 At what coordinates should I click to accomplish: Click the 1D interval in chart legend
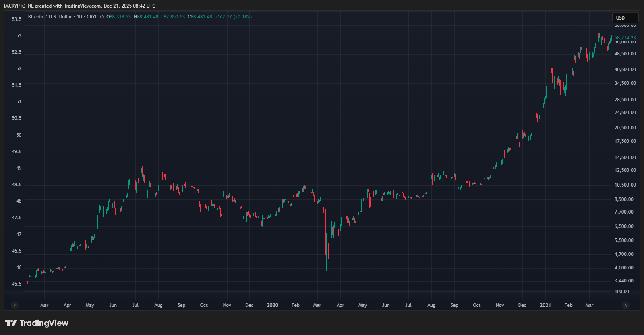(x=79, y=17)
